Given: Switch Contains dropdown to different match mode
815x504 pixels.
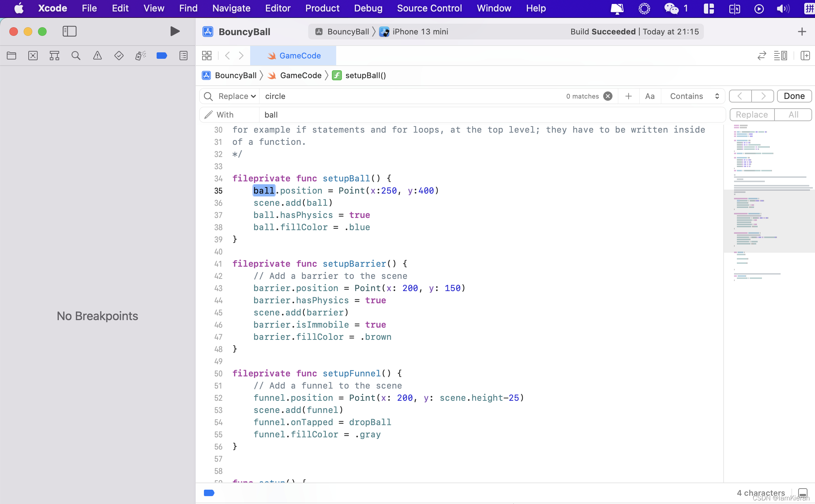Looking at the screenshot, I should pyautogui.click(x=694, y=95).
